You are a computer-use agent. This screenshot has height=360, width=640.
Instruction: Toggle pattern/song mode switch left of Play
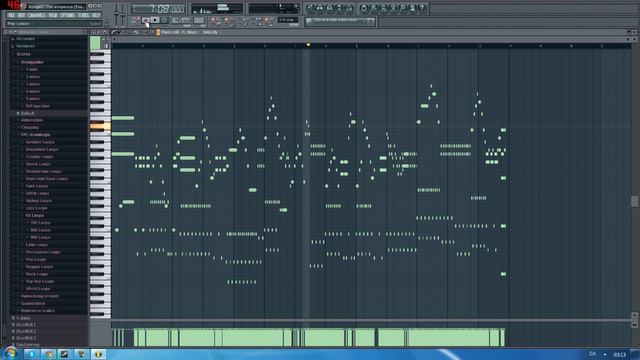pos(135,20)
